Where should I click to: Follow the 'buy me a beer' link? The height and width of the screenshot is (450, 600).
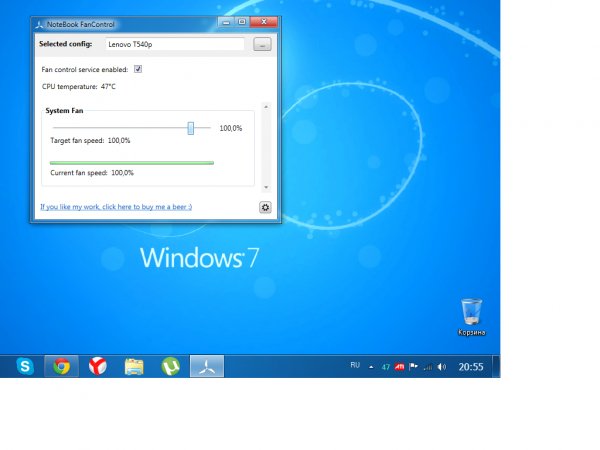click(x=116, y=207)
